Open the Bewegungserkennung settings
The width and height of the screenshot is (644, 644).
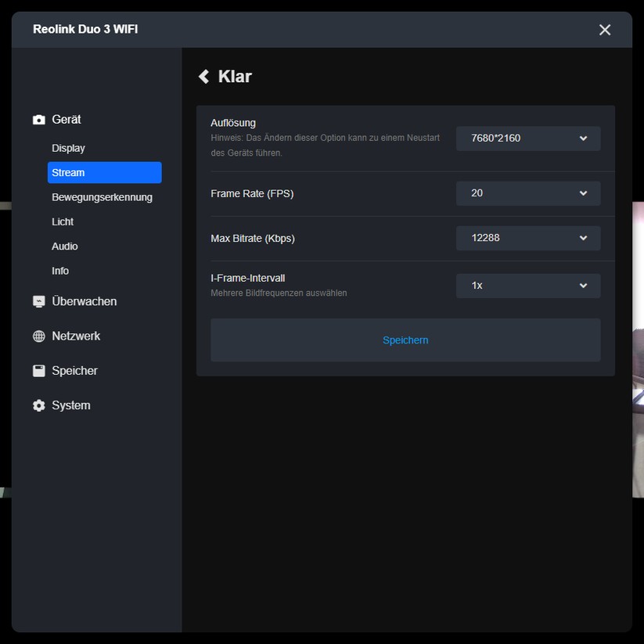pyautogui.click(x=102, y=197)
